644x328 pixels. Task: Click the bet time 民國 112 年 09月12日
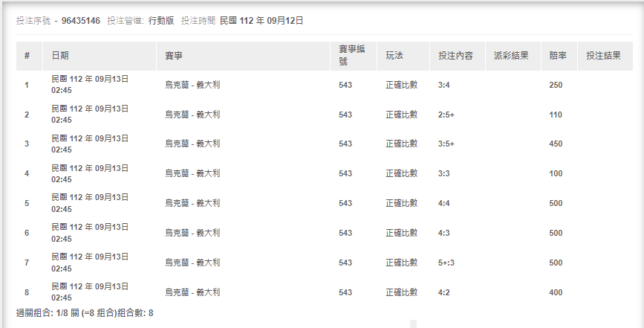(x=261, y=21)
